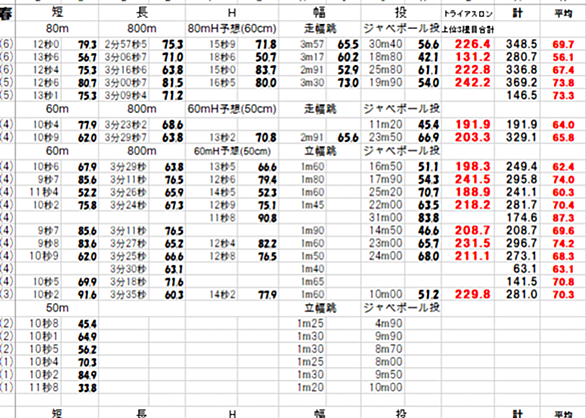This screenshot has width=586, height=418.
Task: Select the bold score 33.8
Action: tap(87, 388)
